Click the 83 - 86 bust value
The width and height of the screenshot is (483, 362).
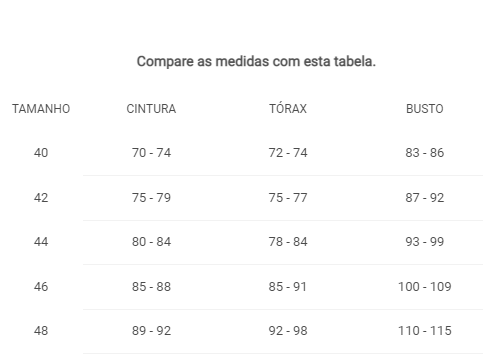[x=425, y=153]
